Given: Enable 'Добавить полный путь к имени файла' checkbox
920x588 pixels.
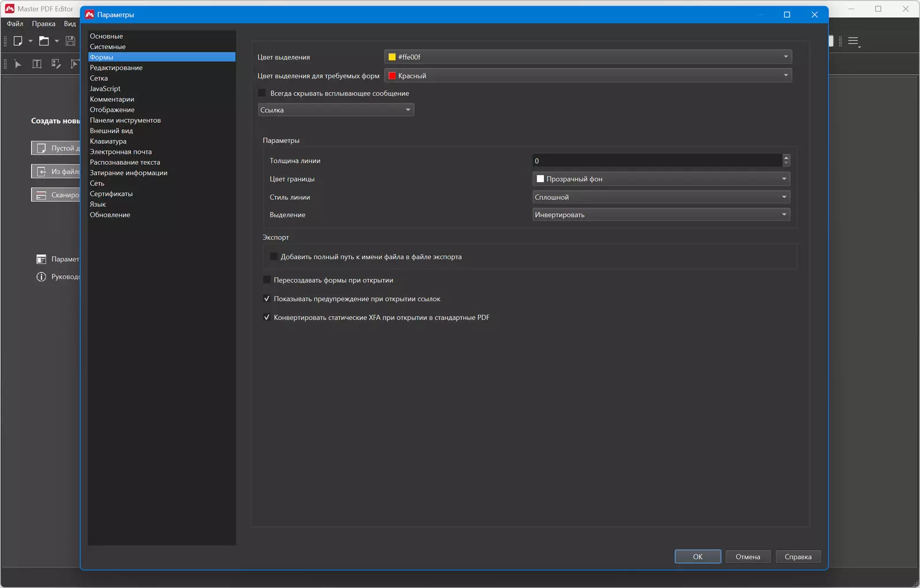Looking at the screenshot, I should tap(273, 257).
